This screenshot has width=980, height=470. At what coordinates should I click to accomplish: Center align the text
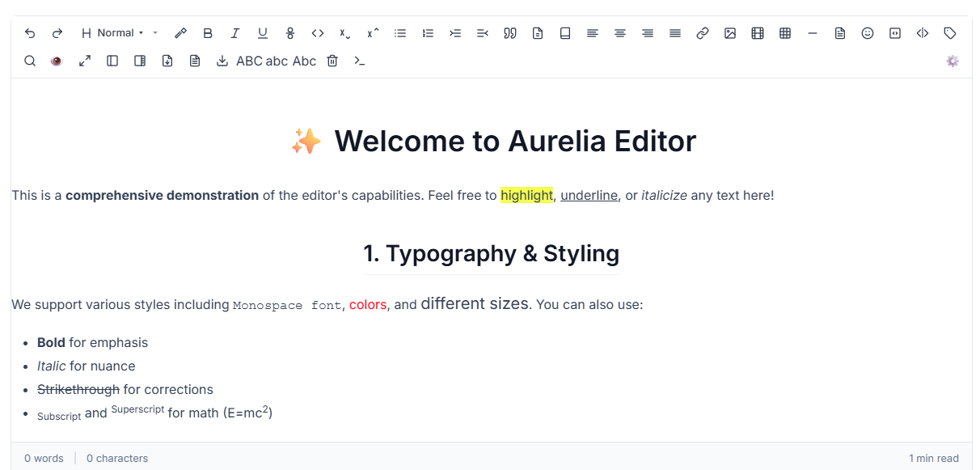(620, 33)
